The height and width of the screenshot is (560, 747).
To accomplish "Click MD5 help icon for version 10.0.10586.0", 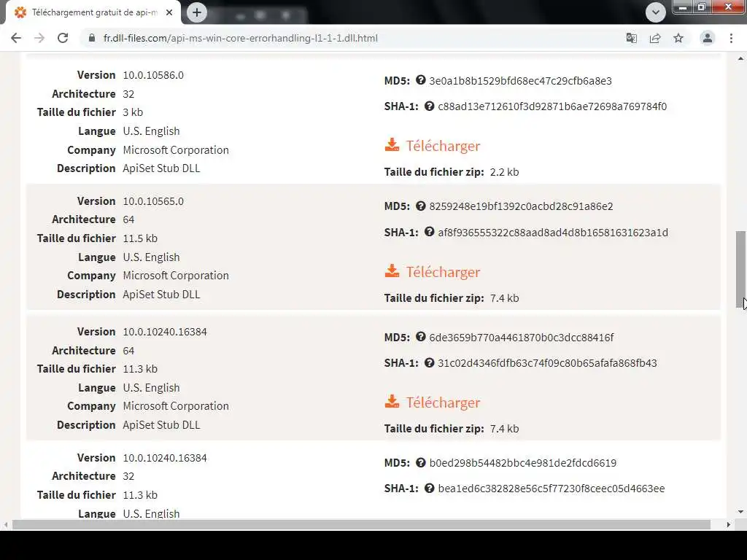I will point(420,80).
